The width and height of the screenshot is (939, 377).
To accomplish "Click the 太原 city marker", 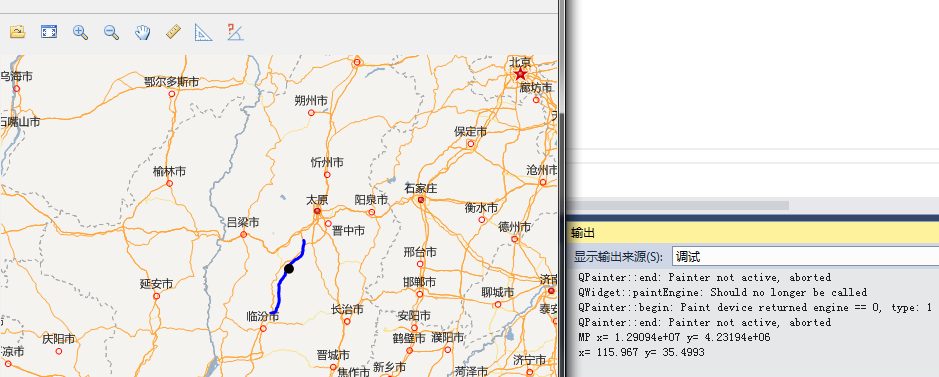I will (x=317, y=211).
